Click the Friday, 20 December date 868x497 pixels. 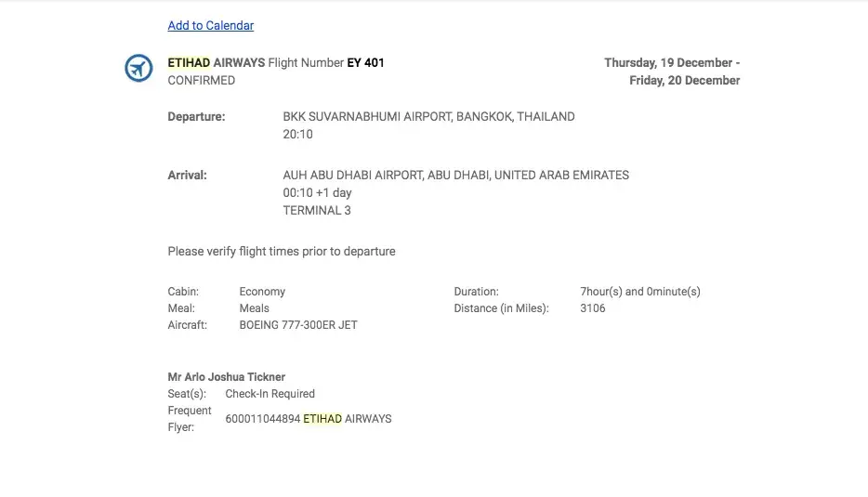(x=684, y=81)
